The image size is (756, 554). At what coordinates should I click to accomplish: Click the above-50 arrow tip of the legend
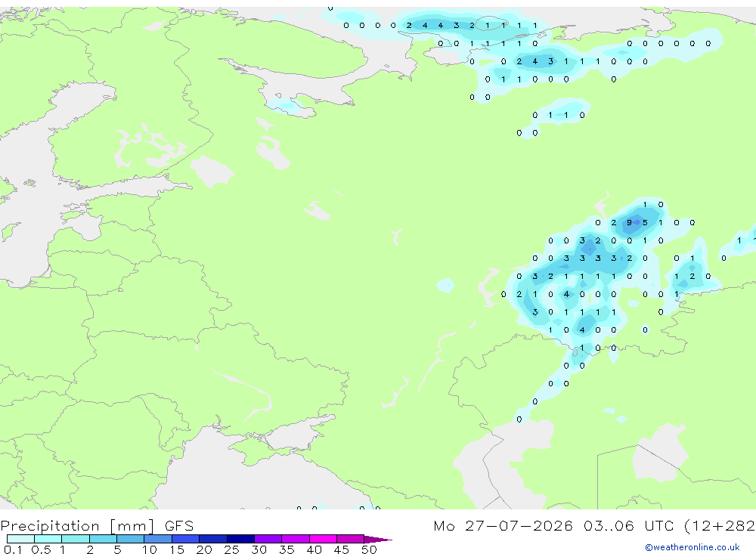(x=379, y=540)
